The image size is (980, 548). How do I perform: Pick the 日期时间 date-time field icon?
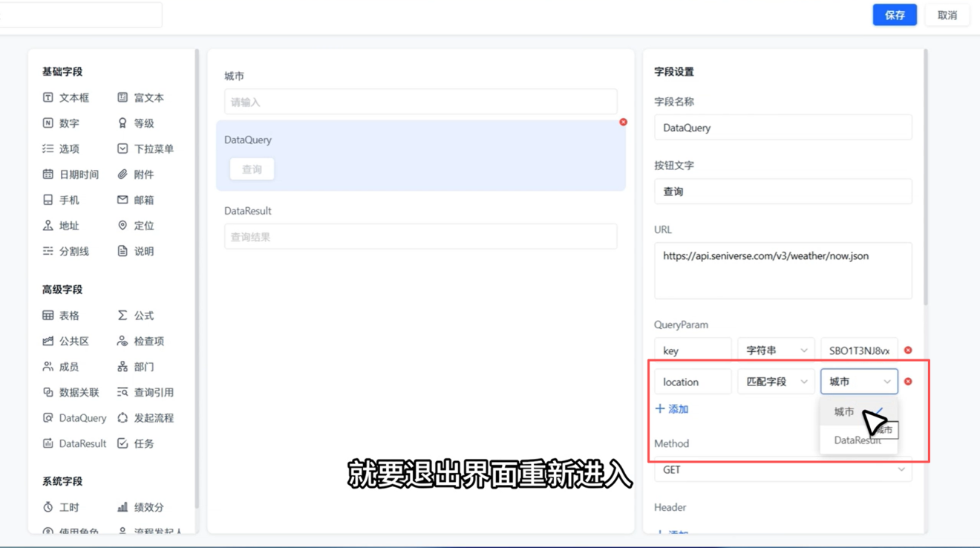(x=48, y=174)
